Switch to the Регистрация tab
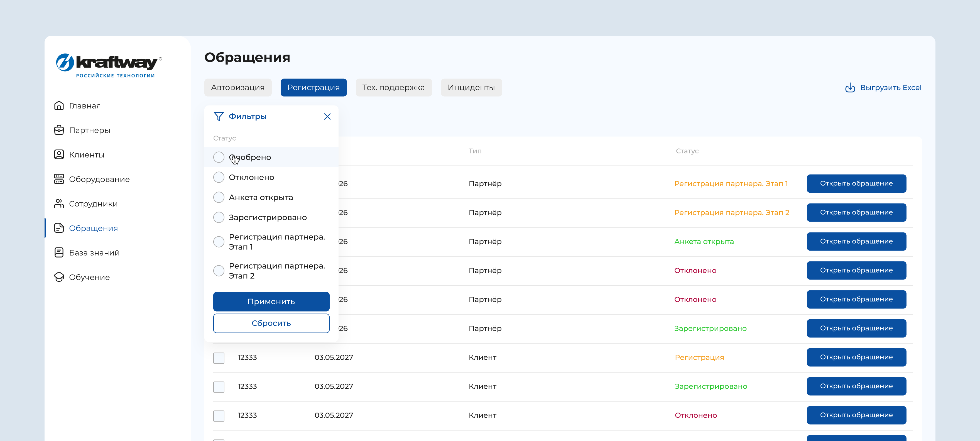Screen dimensions: 980x441 click(x=313, y=87)
